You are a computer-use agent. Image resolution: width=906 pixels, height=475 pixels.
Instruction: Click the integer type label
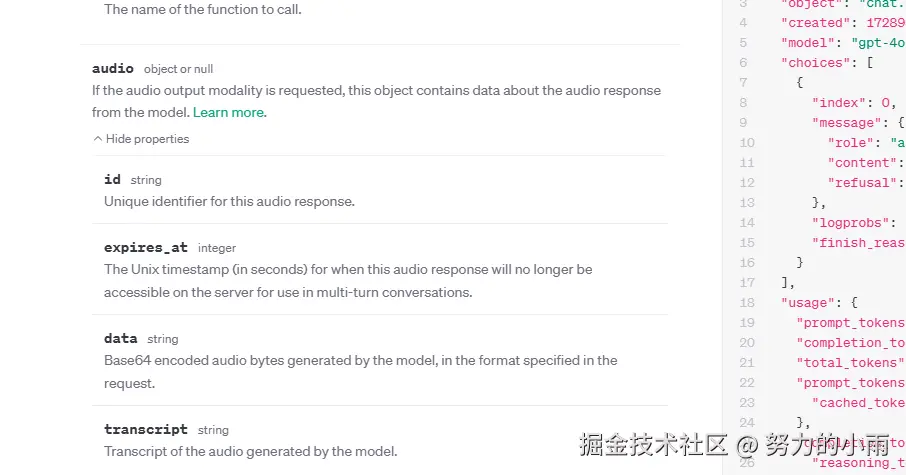217,248
